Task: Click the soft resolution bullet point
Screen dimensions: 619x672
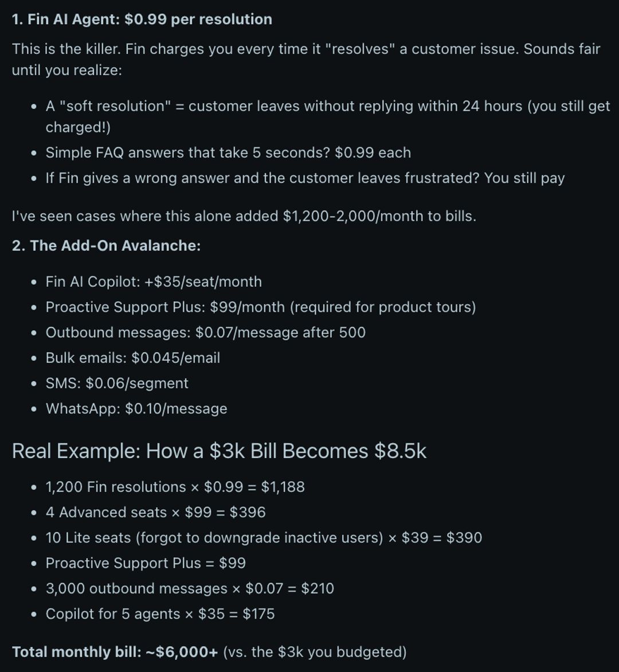Action: pos(328,116)
